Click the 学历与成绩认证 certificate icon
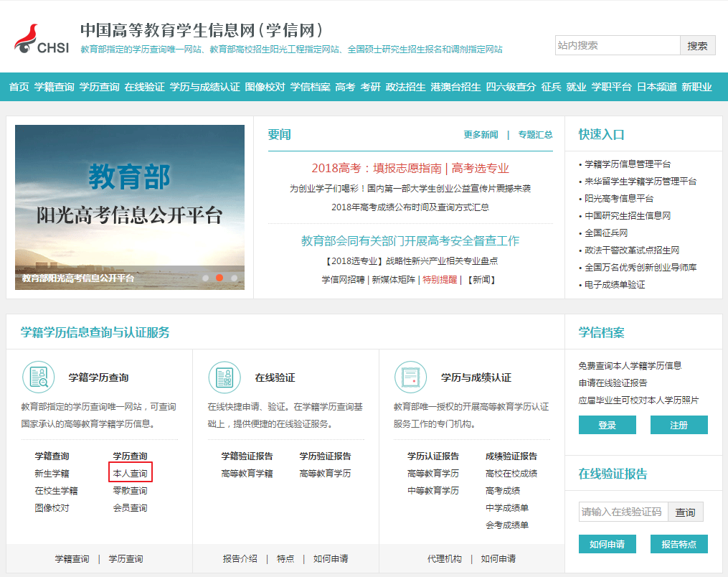This screenshot has height=577, width=728. [x=410, y=377]
